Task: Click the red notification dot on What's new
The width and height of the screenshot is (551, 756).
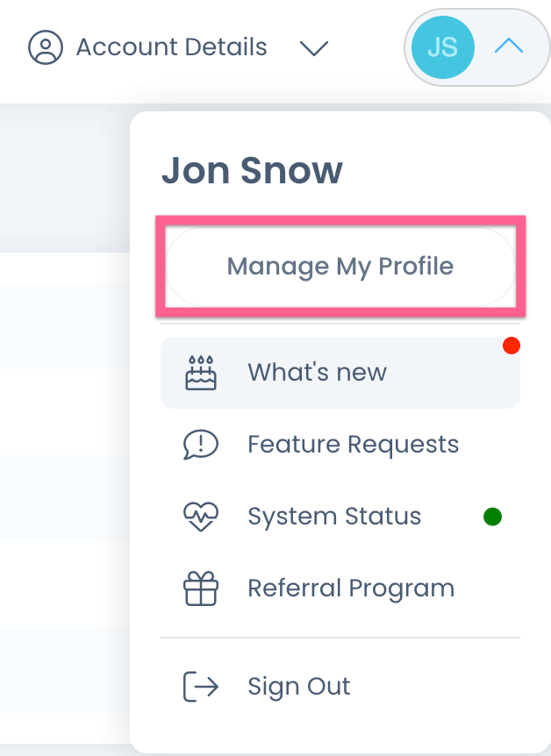Action: pyautogui.click(x=512, y=346)
